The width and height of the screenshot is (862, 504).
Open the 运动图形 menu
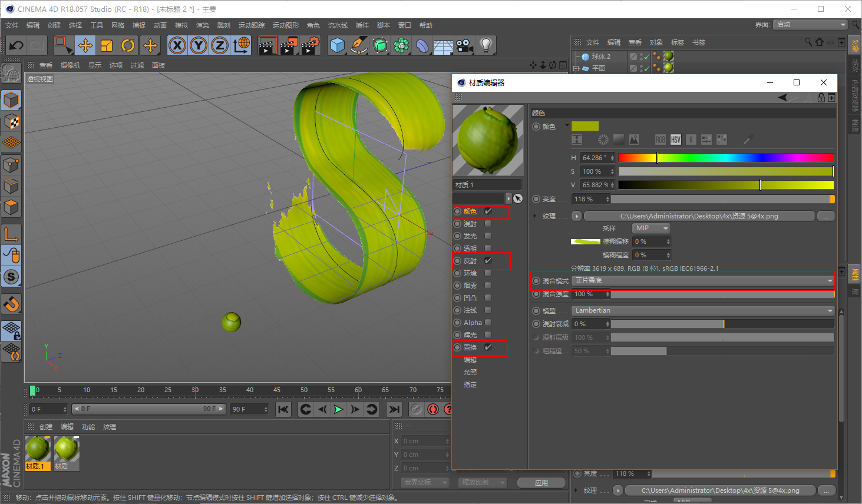pos(286,25)
